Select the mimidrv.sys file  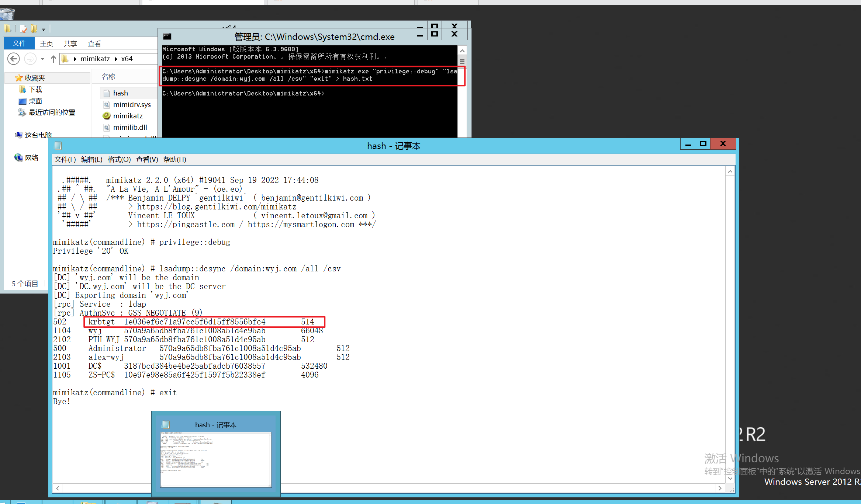pyautogui.click(x=132, y=104)
